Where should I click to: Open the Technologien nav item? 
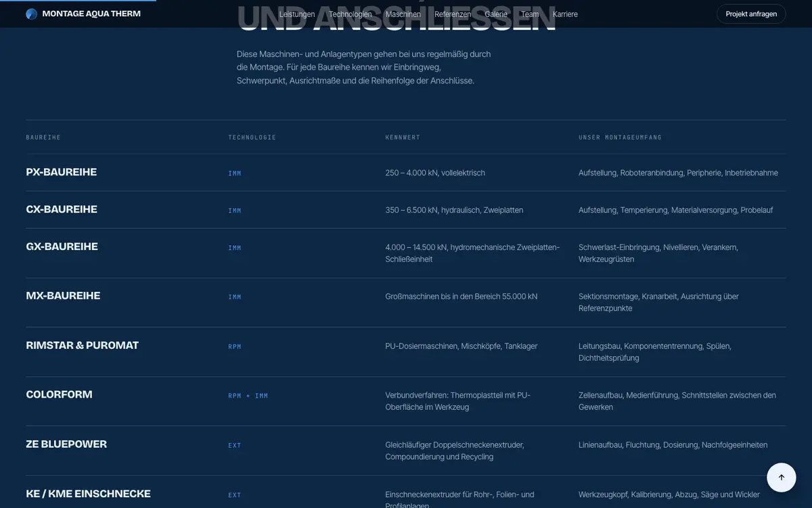point(351,14)
